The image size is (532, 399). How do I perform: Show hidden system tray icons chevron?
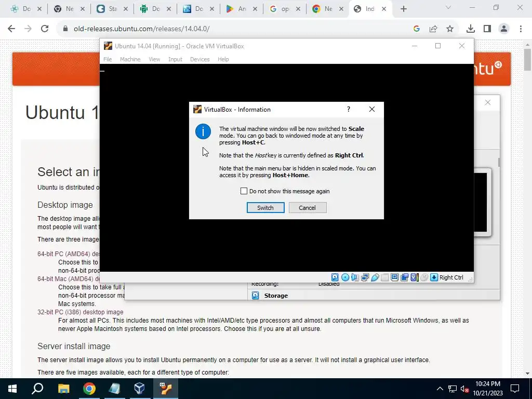[x=440, y=389]
